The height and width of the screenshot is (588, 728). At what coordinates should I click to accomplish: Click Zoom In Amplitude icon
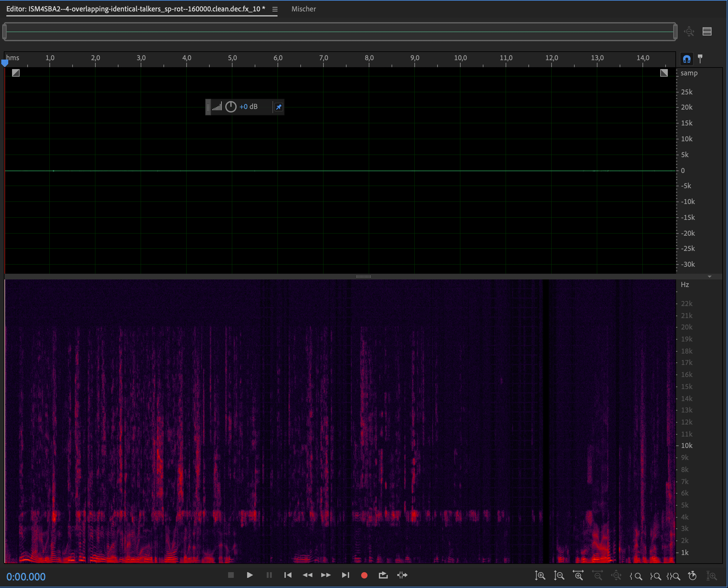pos(540,575)
